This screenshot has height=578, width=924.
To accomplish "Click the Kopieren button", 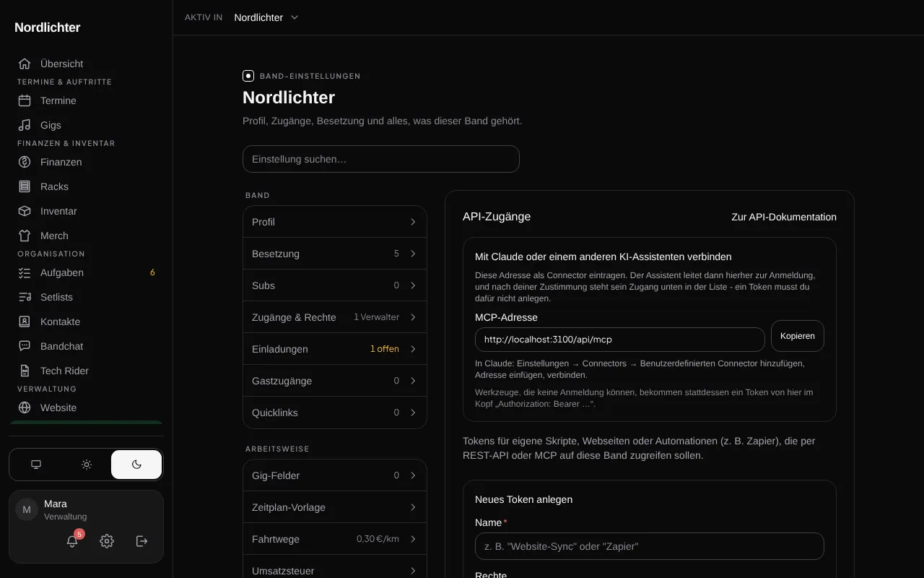I will coord(798,336).
